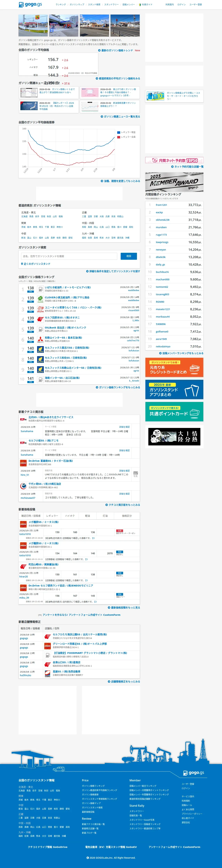Open ネット予約可能な店一覧 link
This screenshot has width=222, height=868.
[x=187, y=167]
